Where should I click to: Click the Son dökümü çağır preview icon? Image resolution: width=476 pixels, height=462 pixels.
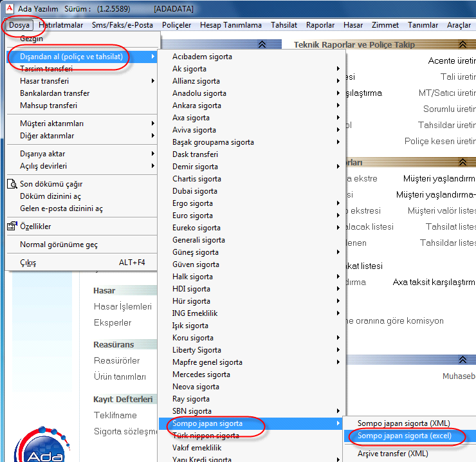point(12,184)
